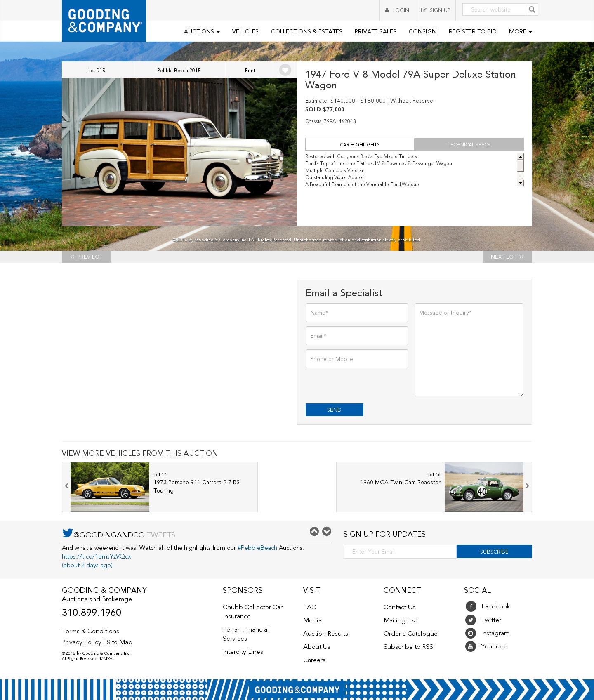Click the Subscribe button
Viewport: 594px width, 700px height.
494,552
